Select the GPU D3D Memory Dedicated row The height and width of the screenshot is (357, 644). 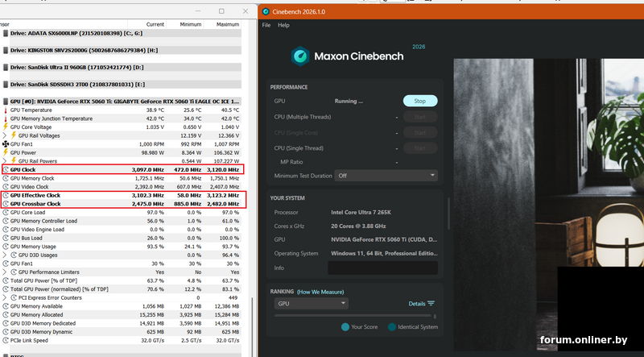122,323
